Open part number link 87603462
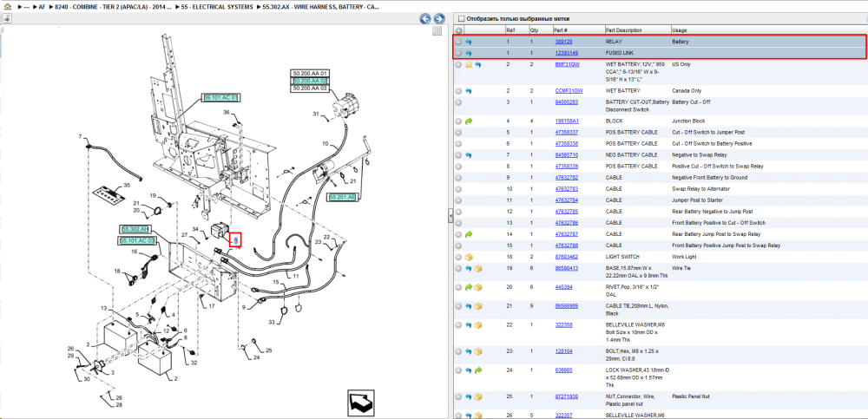Screen dimensions: 868x419 pyautogui.click(x=566, y=257)
